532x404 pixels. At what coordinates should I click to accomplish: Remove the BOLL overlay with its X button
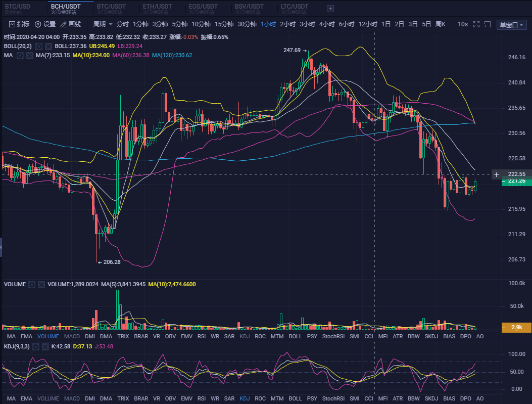pos(47,46)
